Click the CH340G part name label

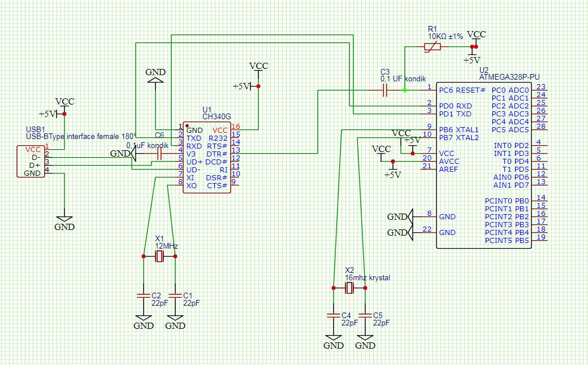pos(217,117)
